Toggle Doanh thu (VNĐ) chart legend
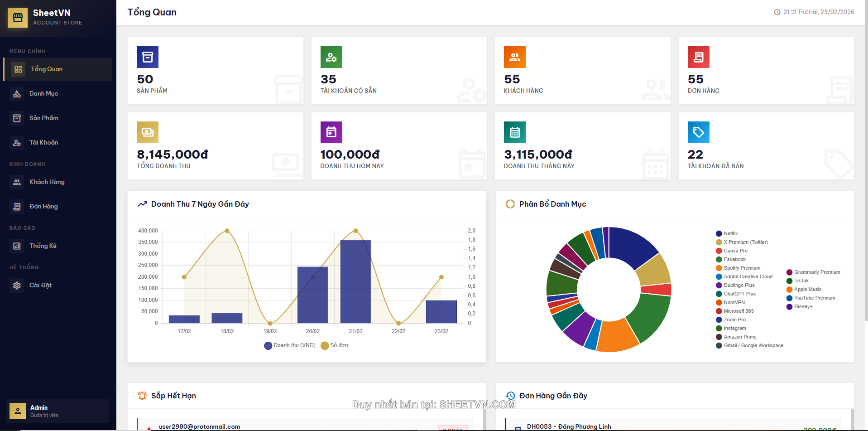This screenshot has height=431, width=868. pos(290,345)
